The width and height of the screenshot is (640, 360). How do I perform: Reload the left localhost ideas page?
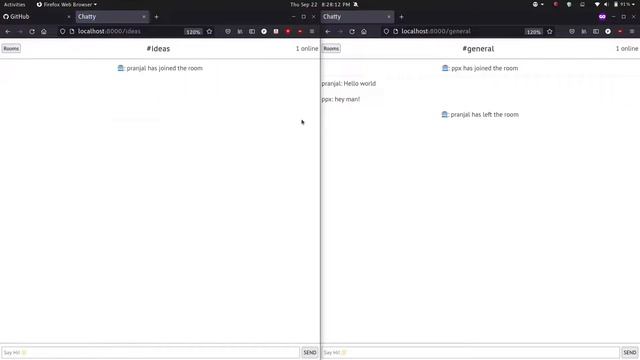(32, 31)
